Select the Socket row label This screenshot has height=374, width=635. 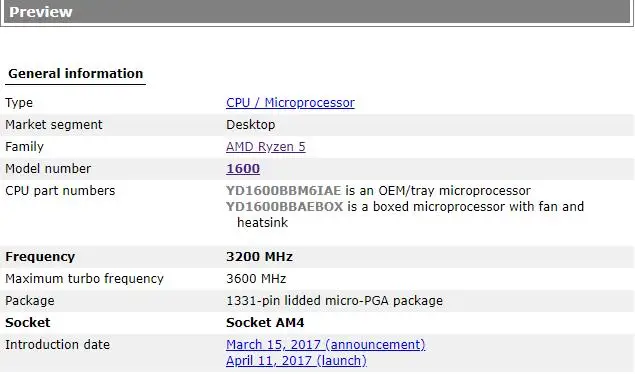coord(28,323)
